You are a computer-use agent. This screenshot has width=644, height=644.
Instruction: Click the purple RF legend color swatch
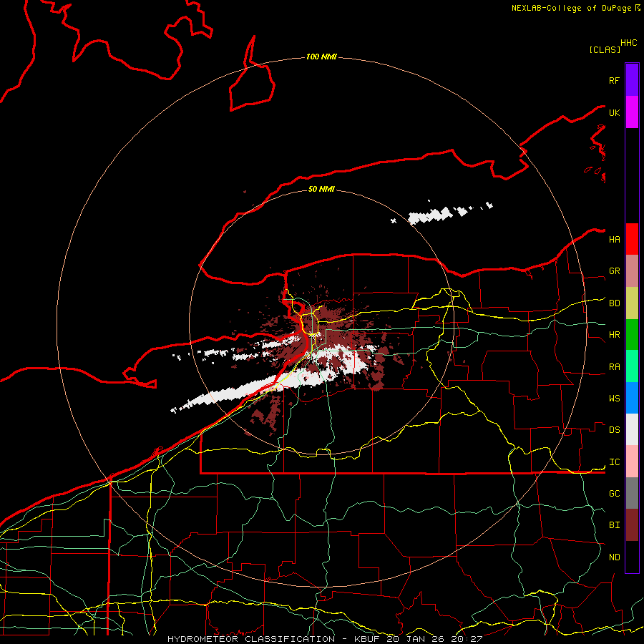(x=632, y=80)
